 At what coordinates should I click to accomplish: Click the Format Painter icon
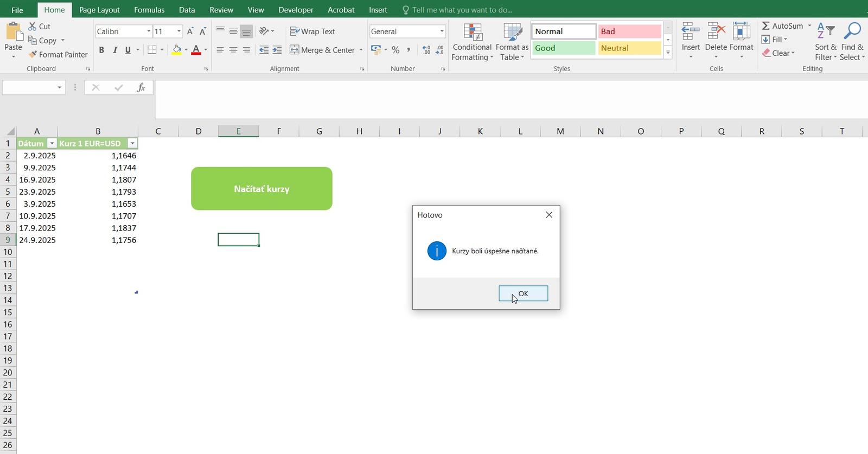[x=33, y=54]
